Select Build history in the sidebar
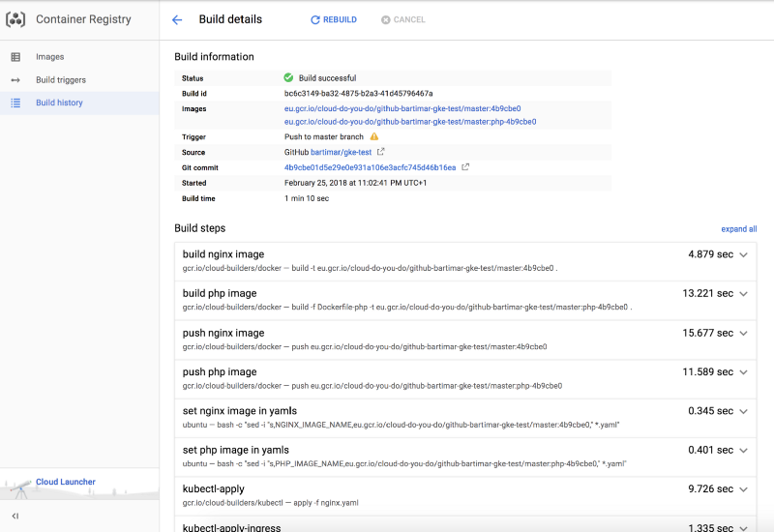Screen dimensions: 774x532 [79, 103]
